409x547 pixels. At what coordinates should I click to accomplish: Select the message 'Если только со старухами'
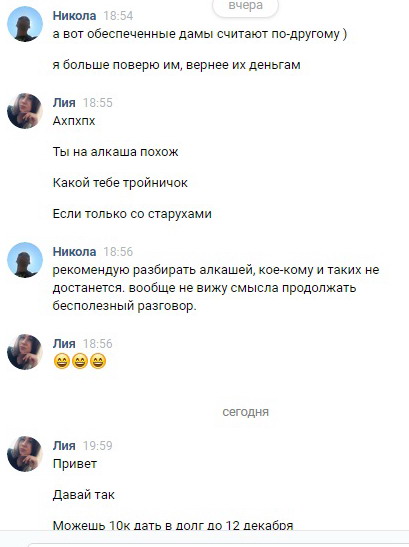coord(132,213)
